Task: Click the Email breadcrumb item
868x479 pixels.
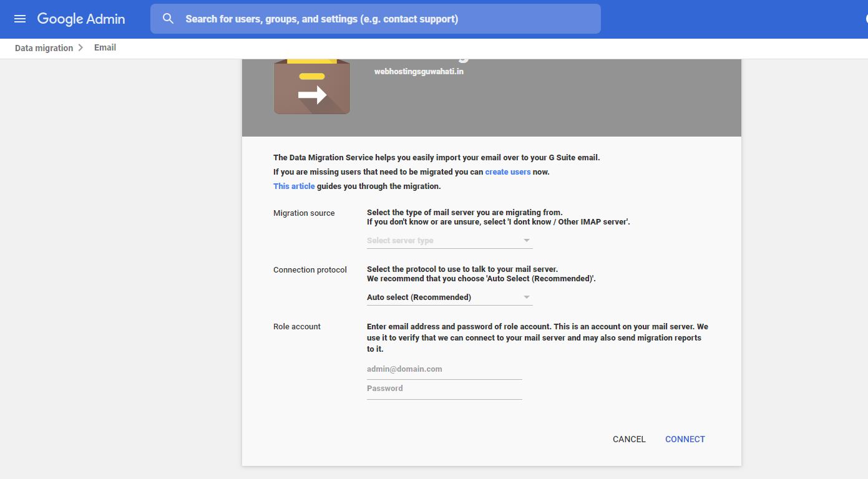Action: coord(105,47)
